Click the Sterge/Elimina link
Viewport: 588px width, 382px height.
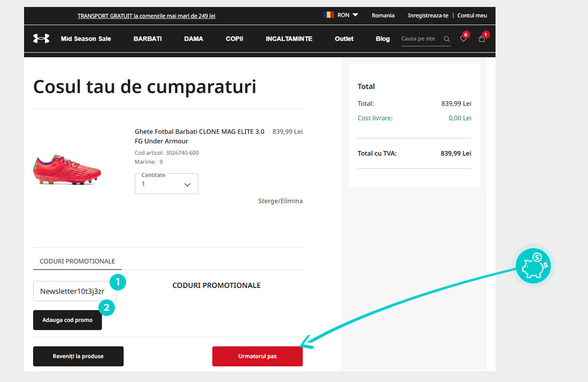pyautogui.click(x=281, y=201)
